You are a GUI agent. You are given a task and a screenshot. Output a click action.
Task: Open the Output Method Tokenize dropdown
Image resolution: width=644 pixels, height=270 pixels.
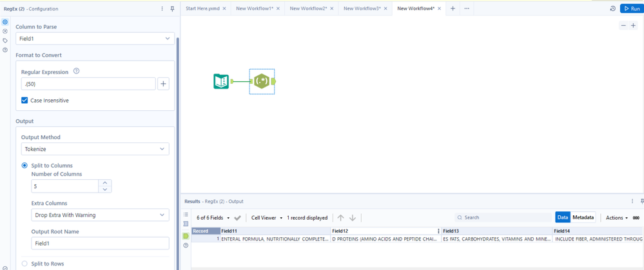click(x=95, y=149)
